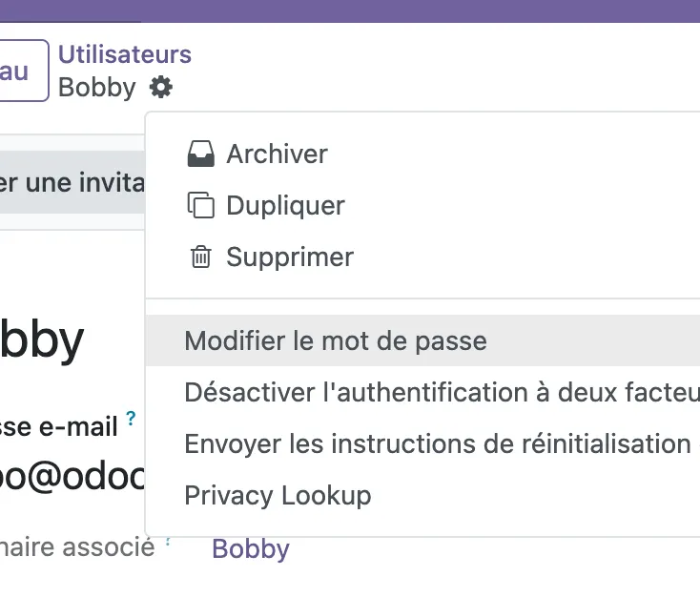The image size is (700, 597).
Task: Click the Archiver inbox tray icon
Action: pos(200,154)
